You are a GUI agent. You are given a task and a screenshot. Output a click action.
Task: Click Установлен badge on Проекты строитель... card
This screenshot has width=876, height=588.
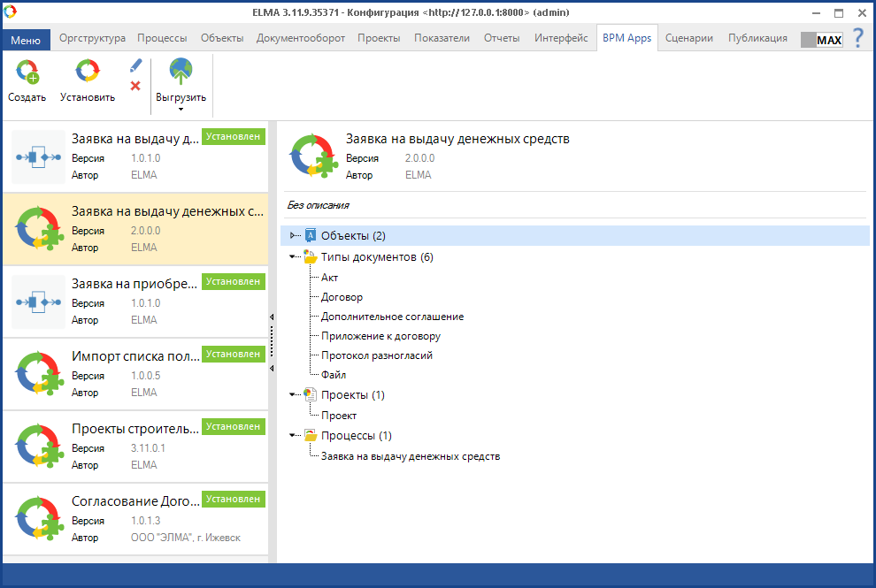[233, 426]
